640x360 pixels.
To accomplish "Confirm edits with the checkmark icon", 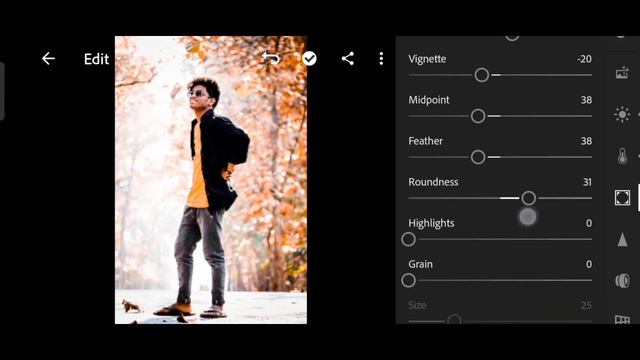I will (309, 59).
